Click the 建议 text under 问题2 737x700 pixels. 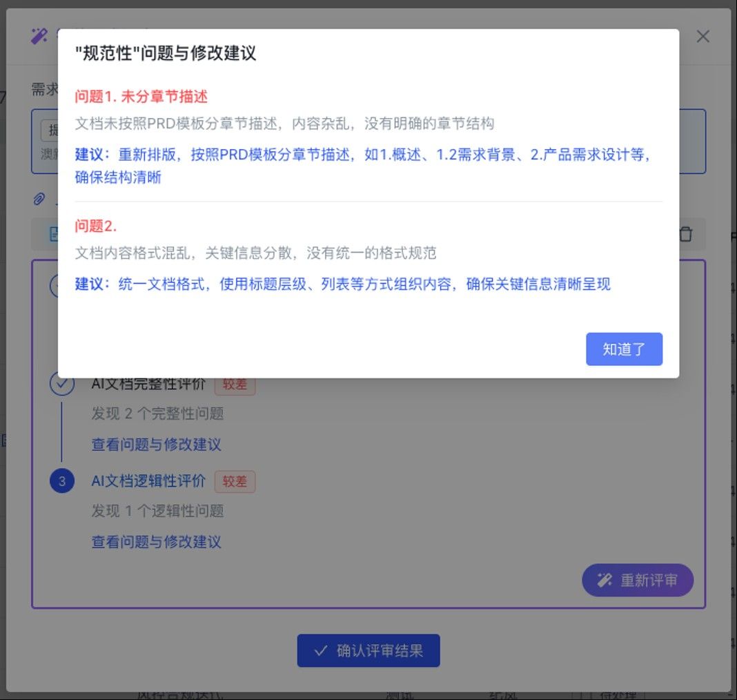(343, 284)
